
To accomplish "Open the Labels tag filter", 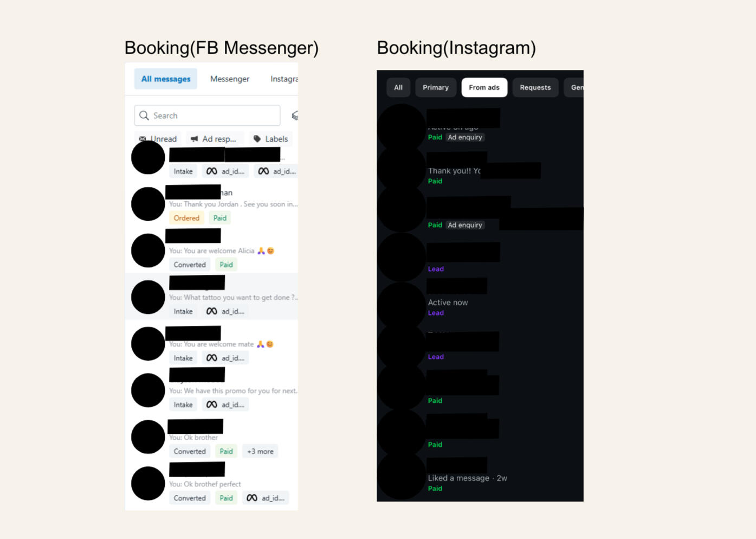I will click(270, 139).
